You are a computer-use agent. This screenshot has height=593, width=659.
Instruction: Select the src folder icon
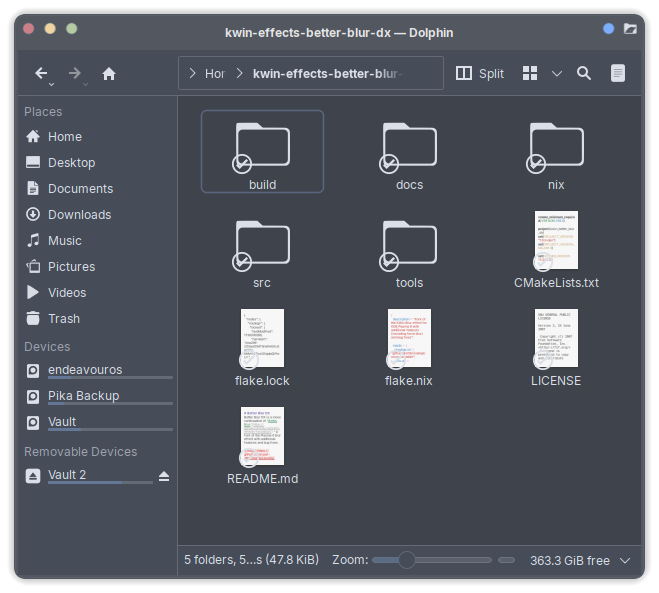point(263,242)
